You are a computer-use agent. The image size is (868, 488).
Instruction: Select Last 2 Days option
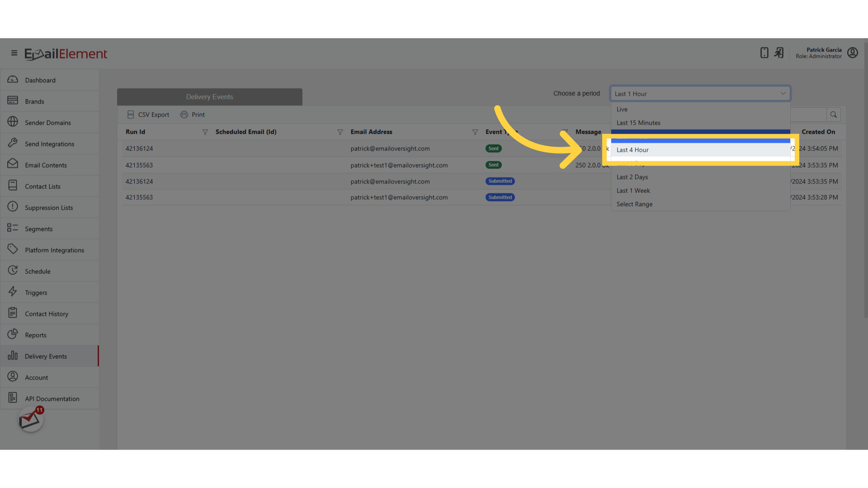pyautogui.click(x=700, y=177)
